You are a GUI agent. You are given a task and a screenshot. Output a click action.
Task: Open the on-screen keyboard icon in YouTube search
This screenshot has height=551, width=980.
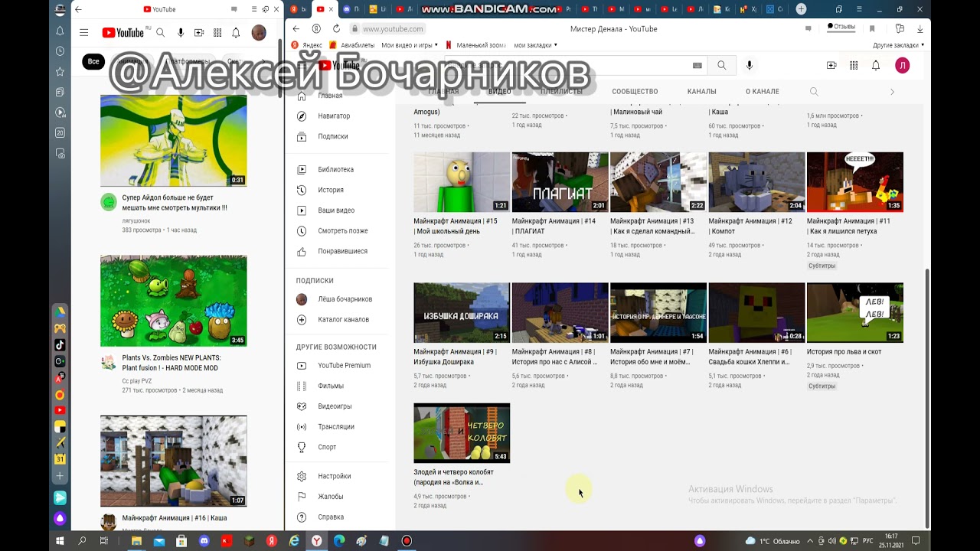[697, 66]
